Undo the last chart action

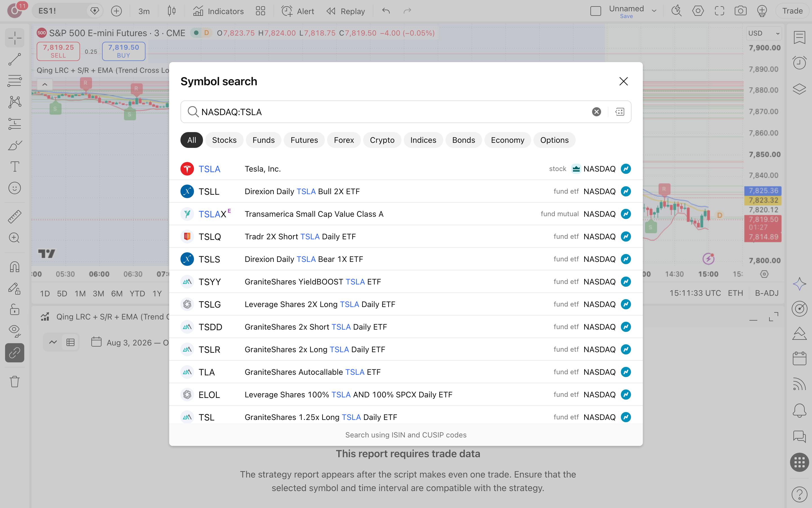tap(386, 11)
